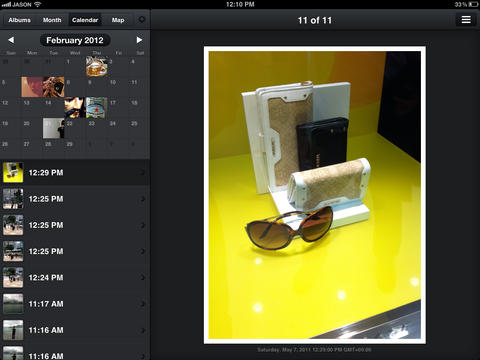Open the February 6 calendar thumbnail
Viewport: 480px width, 360px height.
click(32, 87)
